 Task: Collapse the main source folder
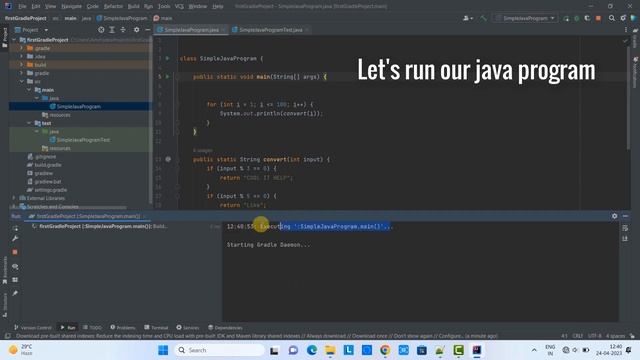pyautogui.click(x=29, y=90)
